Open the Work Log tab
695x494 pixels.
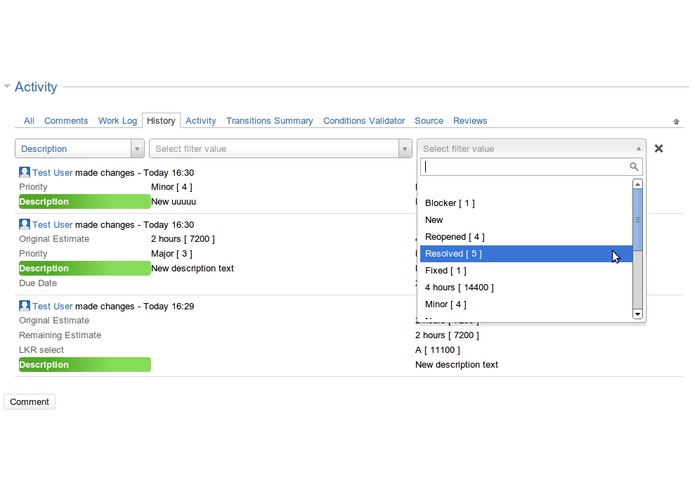pos(117,121)
